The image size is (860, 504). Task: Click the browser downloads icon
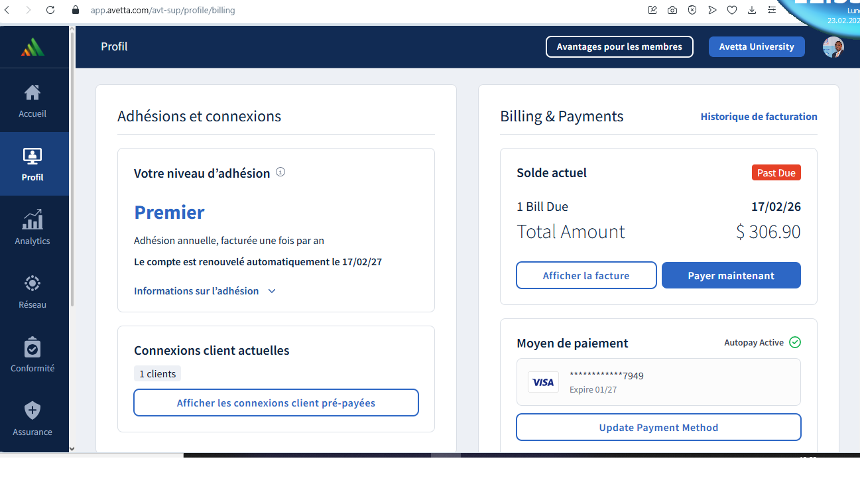click(x=751, y=10)
